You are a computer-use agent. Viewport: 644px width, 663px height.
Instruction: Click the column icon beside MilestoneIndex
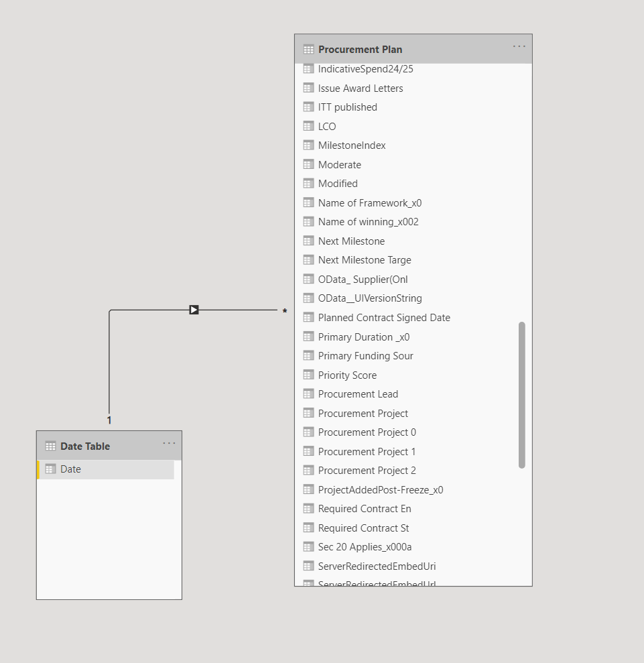click(308, 145)
